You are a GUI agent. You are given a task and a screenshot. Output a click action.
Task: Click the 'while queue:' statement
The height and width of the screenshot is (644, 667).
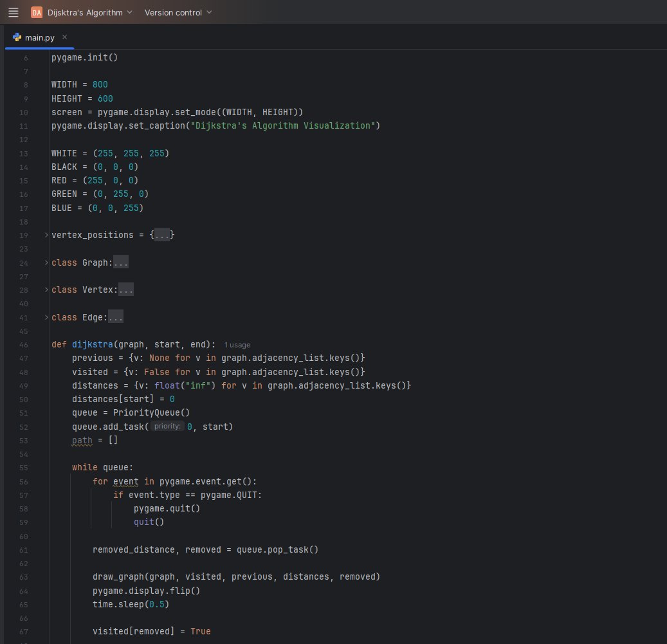click(x=102, y=468)
